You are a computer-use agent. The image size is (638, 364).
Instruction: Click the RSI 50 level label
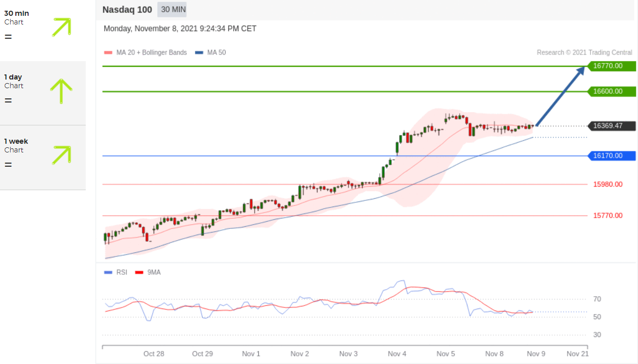click(x=597, y=317)
